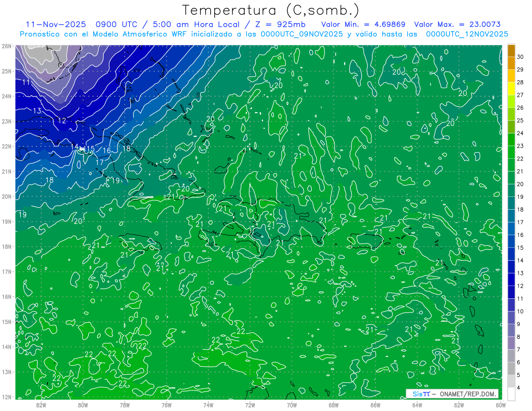The image size is (532, 411).
Task: Click latitude axis label "16N"
Action: pyautogui.click(x=7, y=296)
